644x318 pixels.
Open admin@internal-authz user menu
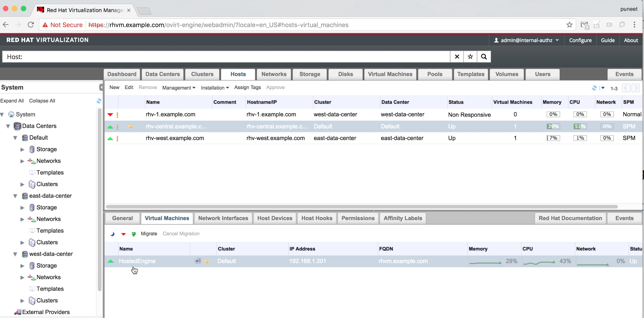tap(526, 40)
